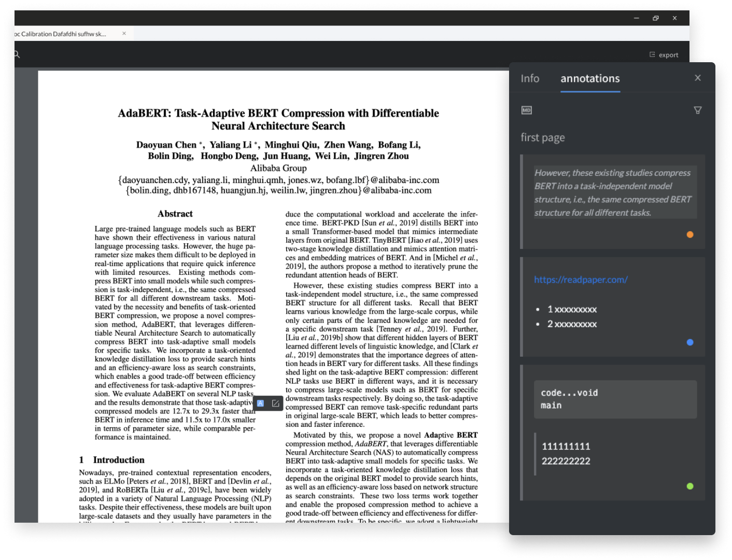Click the blue color dot

point(690,342)
